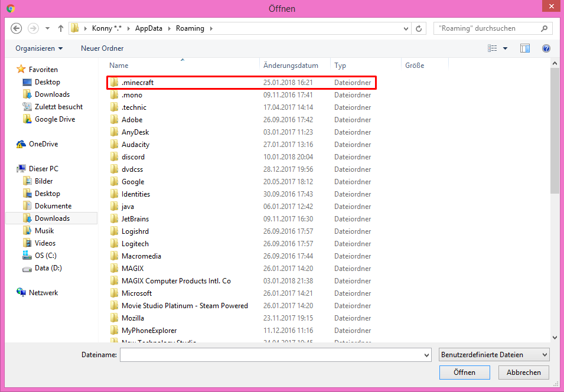Image resolution: width=564 pixels, height=392 pixels.
Task: Open the help question mark icon
Action: point(546,48)
